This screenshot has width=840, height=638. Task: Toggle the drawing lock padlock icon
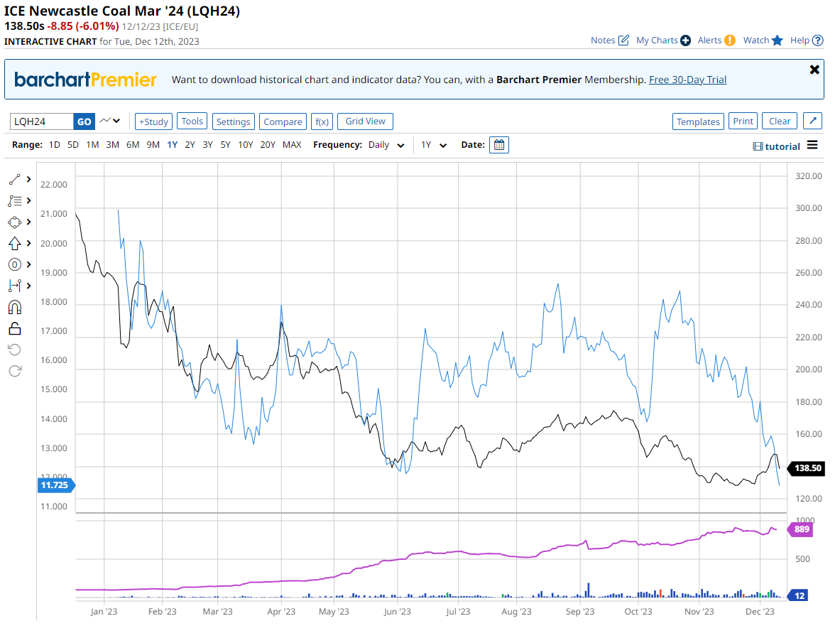15,328
